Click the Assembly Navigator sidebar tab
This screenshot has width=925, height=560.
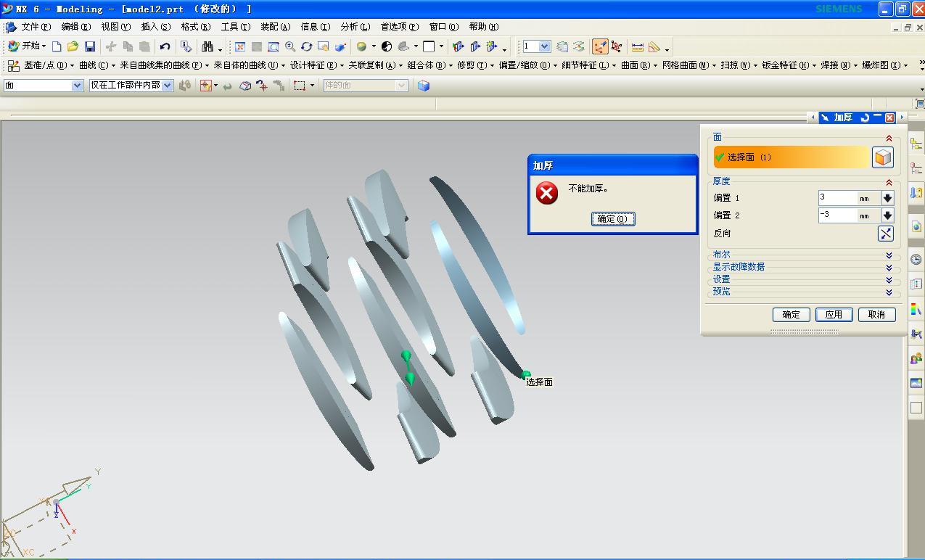[916, 144]
